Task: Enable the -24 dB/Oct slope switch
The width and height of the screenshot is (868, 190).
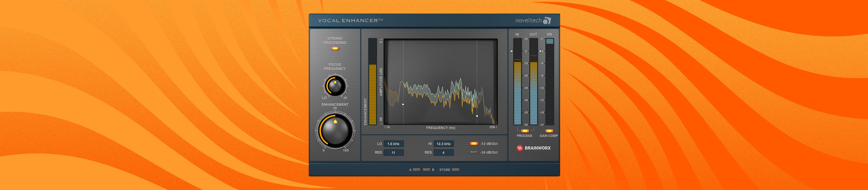Action: pyautogui.click(x=474, y=152)
